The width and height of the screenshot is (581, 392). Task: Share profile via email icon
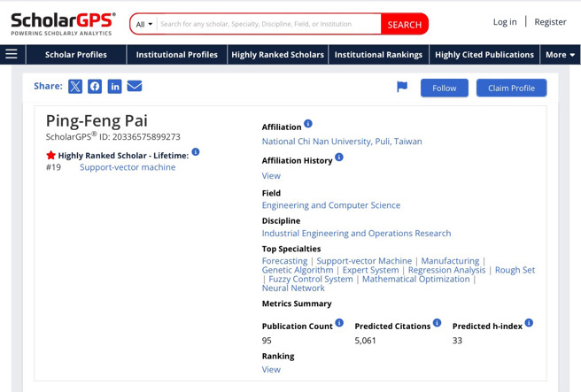(135, 86)
